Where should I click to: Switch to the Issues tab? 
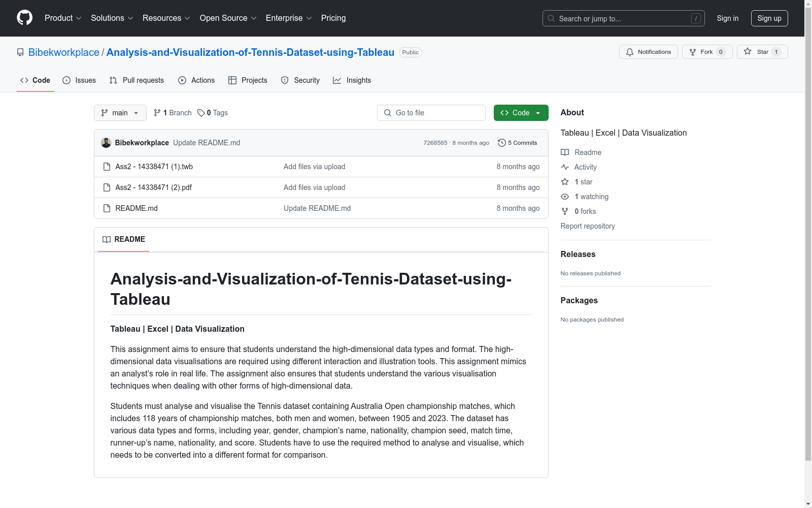click(79, 80)
